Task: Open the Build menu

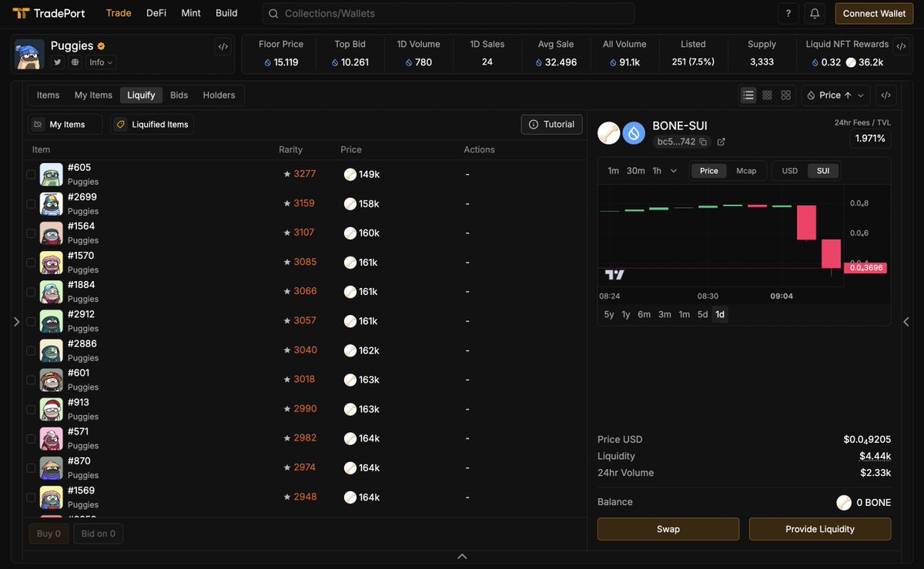Action: point(226,13)
